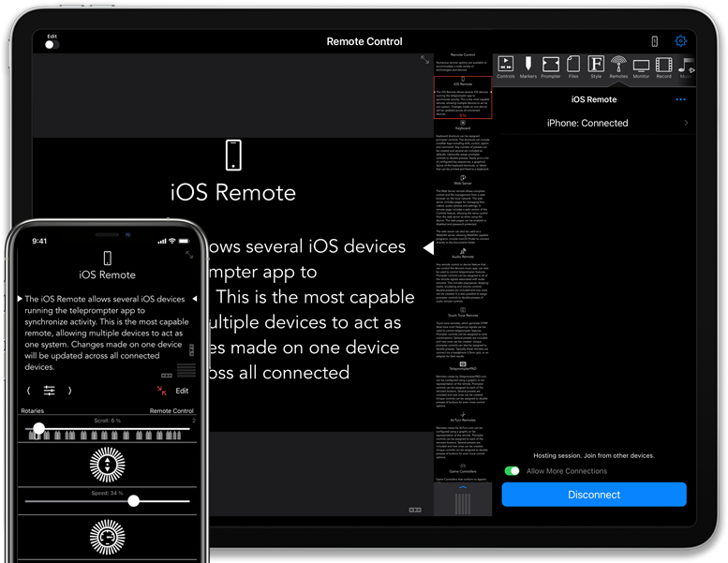Open settings via blue gear icon
The height and width of the screenshot is (563, 728).
680,41
